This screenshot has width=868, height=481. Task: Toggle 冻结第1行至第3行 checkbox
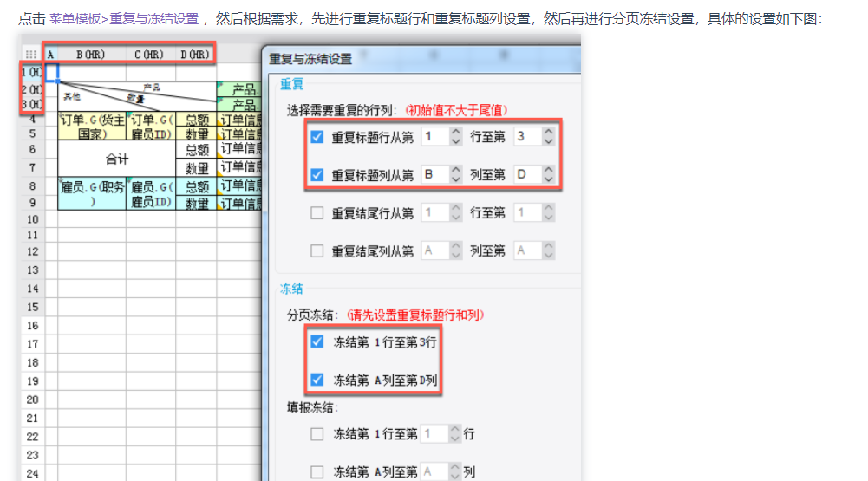[317, 342]
